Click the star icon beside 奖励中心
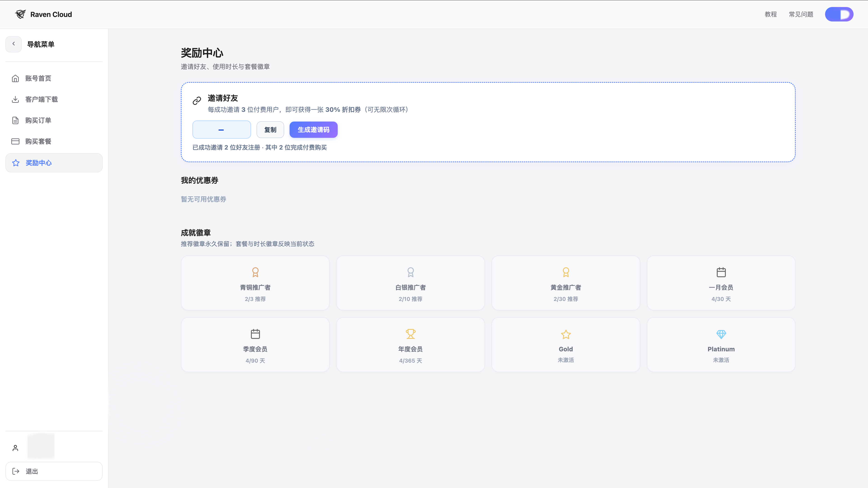 [16, 163]
